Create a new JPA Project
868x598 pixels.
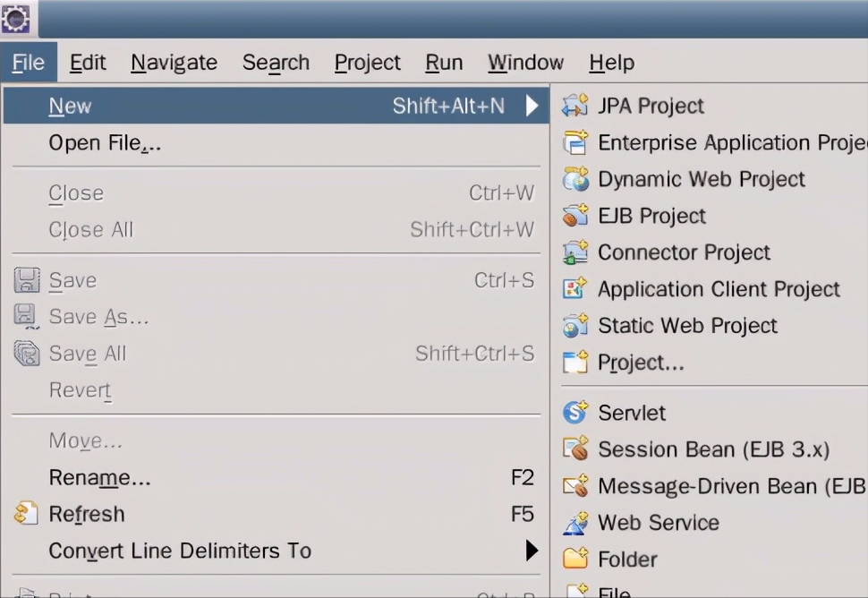pyautogui.click(x=711, y=106)
